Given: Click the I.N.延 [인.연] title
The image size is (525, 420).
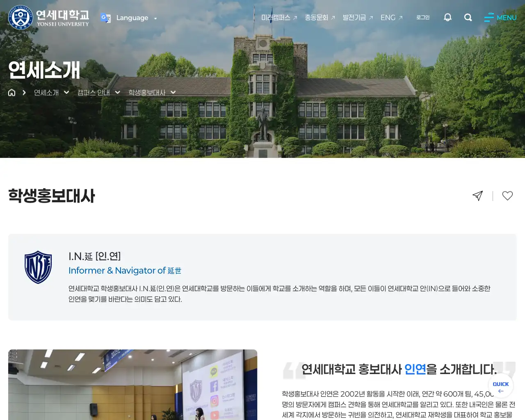Looking at the screenshot, I should point(95,256).
